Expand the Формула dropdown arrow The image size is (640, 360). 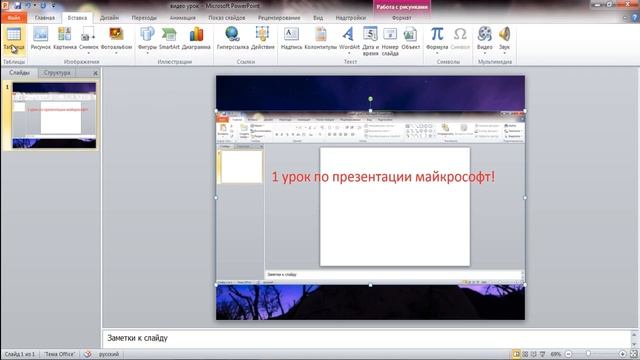437,53
